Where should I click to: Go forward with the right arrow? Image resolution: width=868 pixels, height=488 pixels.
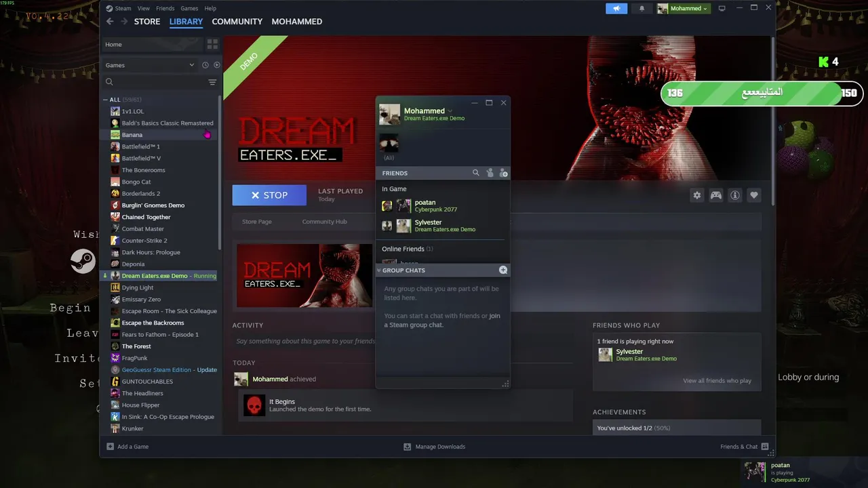click(124, 22)
